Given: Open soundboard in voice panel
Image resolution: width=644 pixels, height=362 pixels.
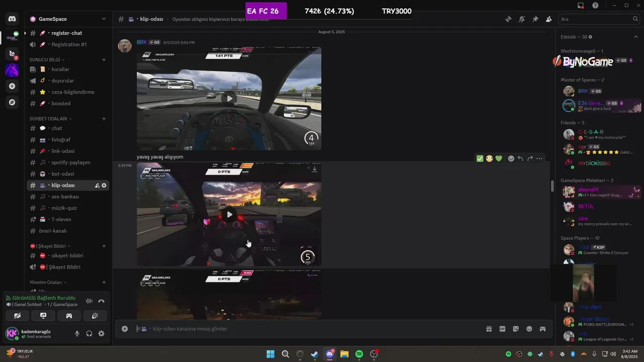Looking at the screenshot, I should coord(95,316).
